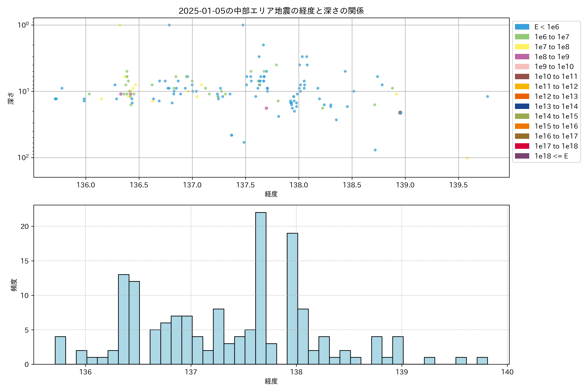Click the purple '1e8 to 1e9' legend swatch
This screenshot has width=588, height=392.
point(522,57)
